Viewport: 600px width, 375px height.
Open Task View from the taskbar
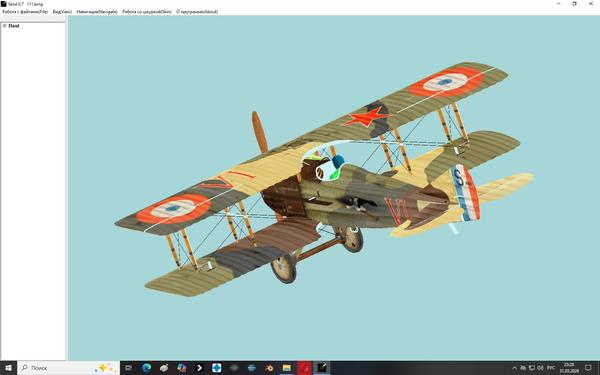[129, 368]
